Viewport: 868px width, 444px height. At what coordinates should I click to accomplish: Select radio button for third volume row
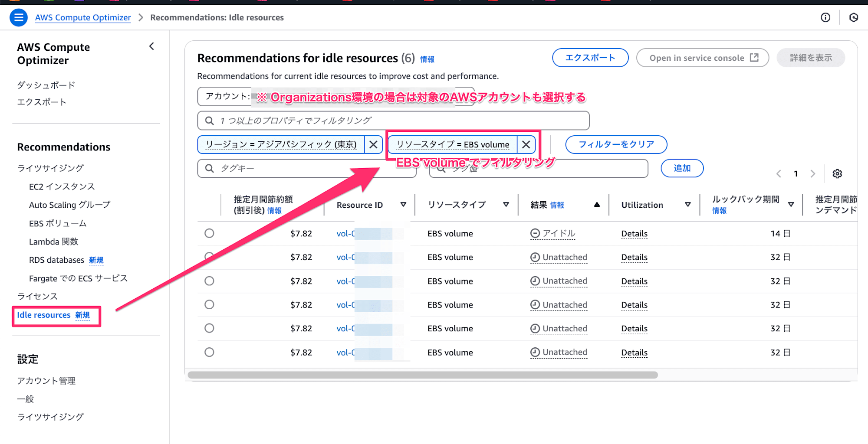tap(209, 281)
